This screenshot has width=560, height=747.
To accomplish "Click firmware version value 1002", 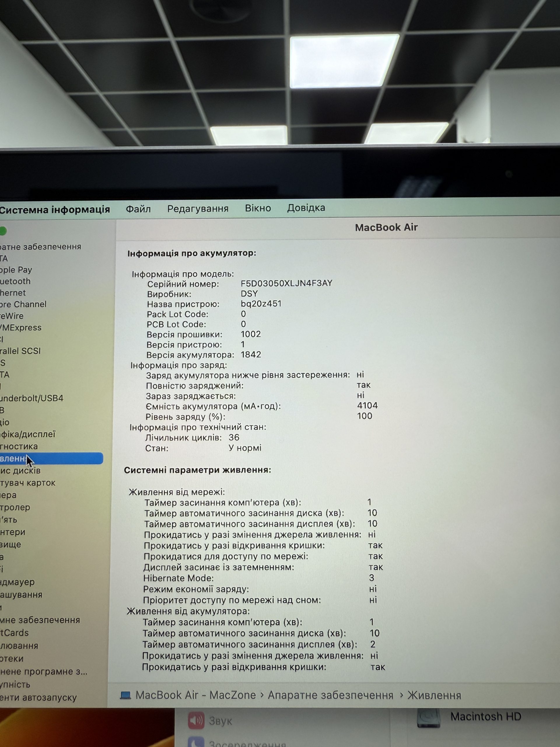I will [251, 334].
